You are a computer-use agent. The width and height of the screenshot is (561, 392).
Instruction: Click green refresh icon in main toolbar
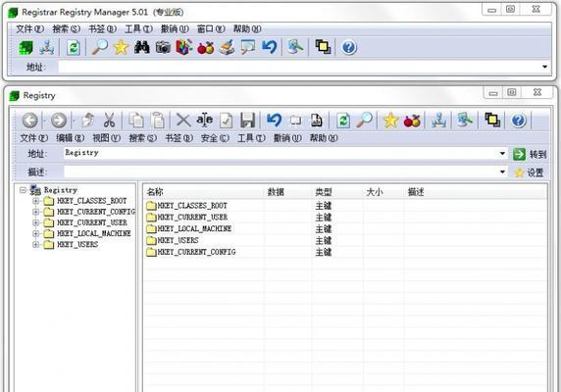(73, 47)
